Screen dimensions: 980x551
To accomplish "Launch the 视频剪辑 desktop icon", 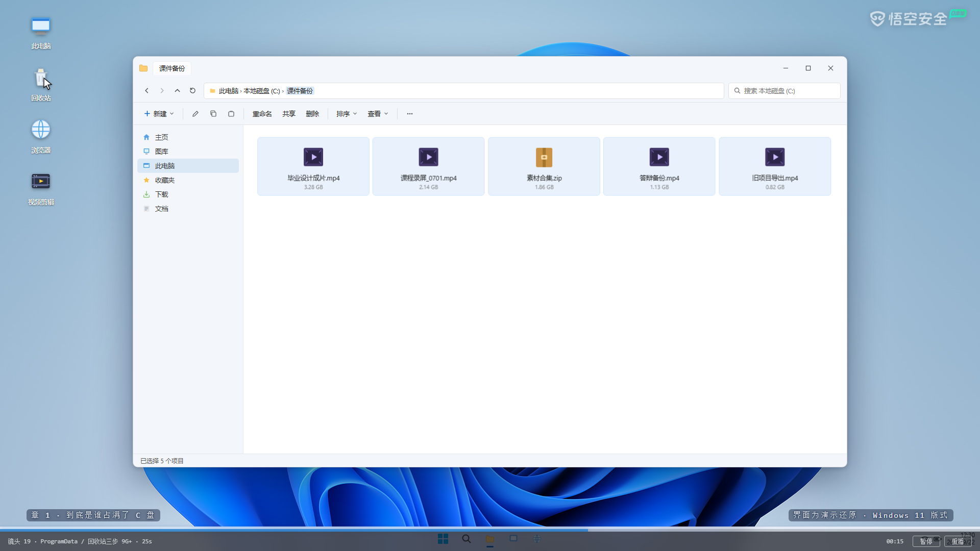I will (41, 189).
